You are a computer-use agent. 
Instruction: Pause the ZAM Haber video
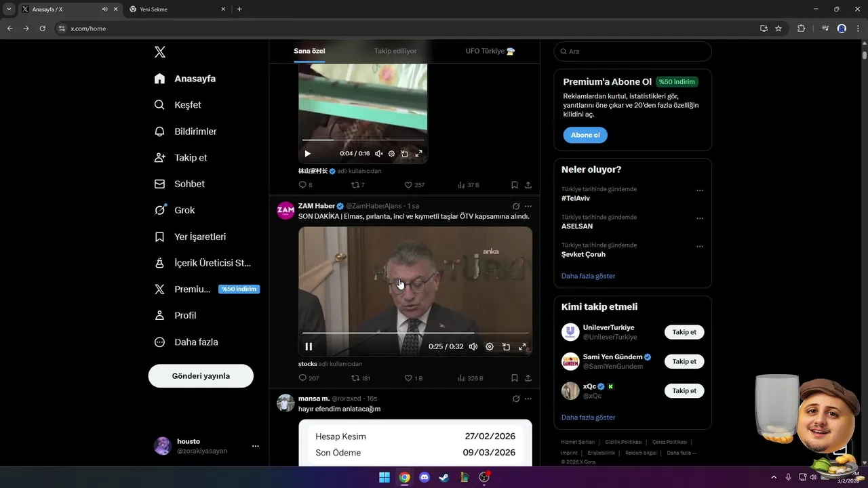pyautogui.click(x=309, y=346)
